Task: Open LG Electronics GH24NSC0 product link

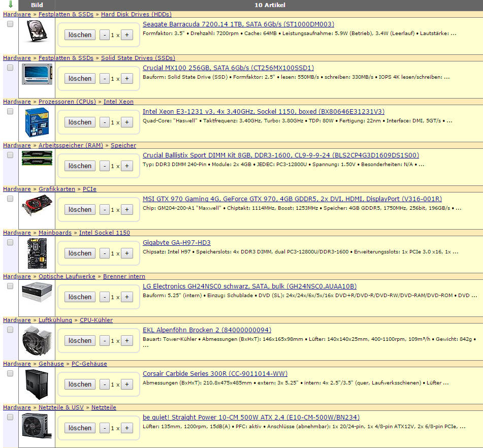Action: [x=249, y=286]
